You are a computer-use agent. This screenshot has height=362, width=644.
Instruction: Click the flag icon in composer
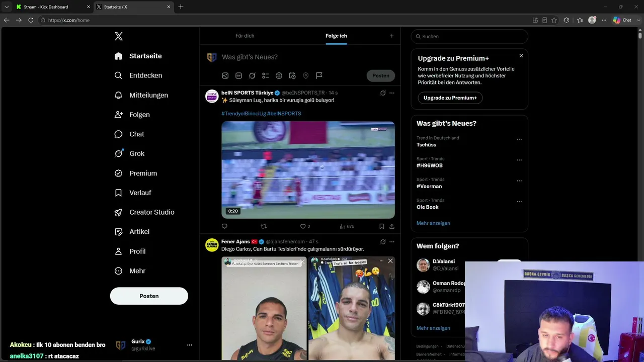tap(319, 75)
